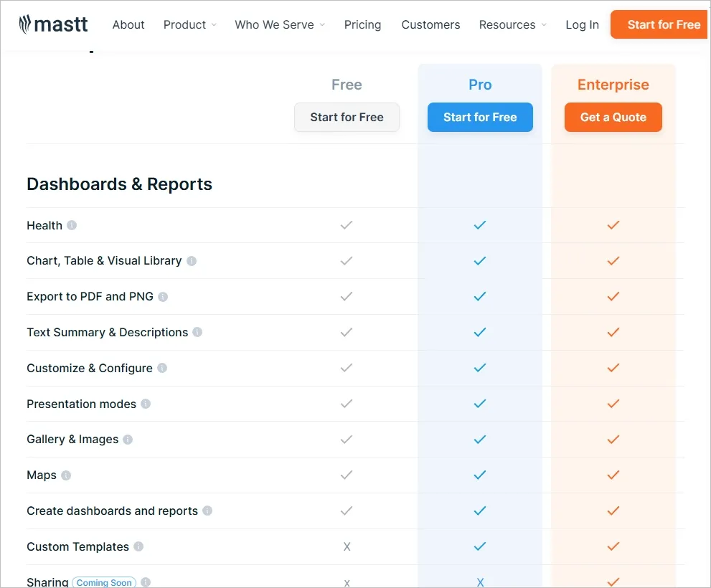The height and width of the screenshot is (588, 711).
Task: Click the Mastt logo
Action: click(x=54, y=24)
